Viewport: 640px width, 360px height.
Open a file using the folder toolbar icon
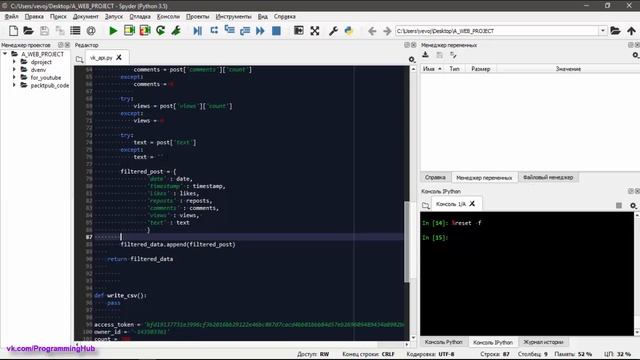pyautogui.click(x=28, y=31)
